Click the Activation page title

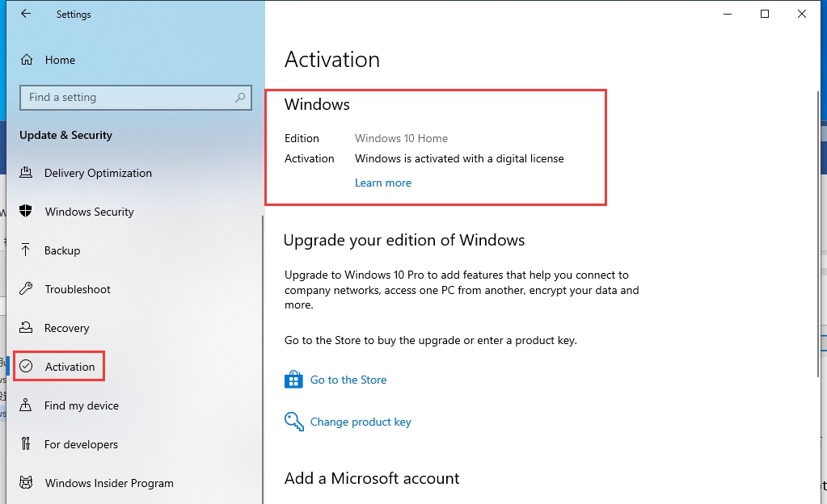click(x=332, y=60)
